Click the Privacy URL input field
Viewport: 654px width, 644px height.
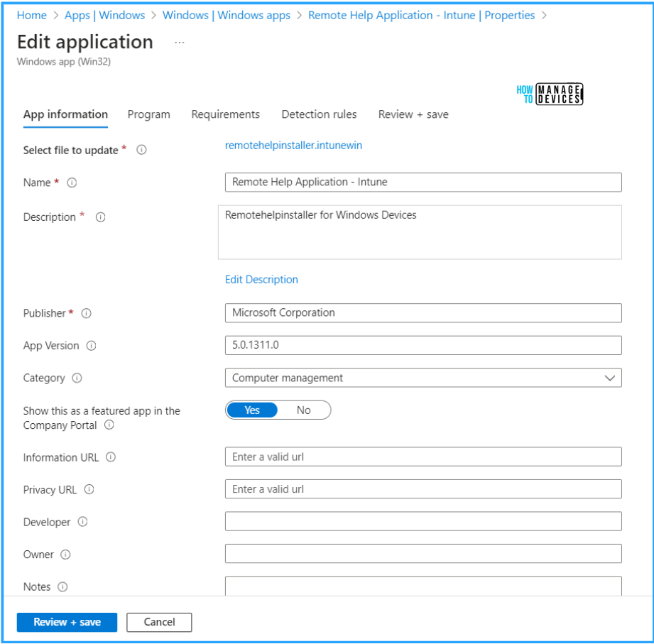pyautogui.click(x=423, y=489)
